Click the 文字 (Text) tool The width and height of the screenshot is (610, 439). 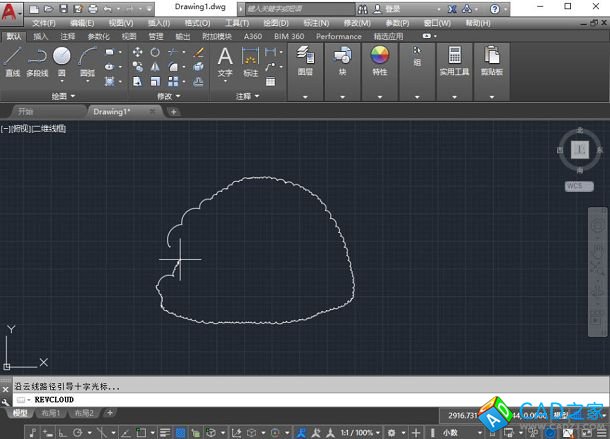(225, 59)
